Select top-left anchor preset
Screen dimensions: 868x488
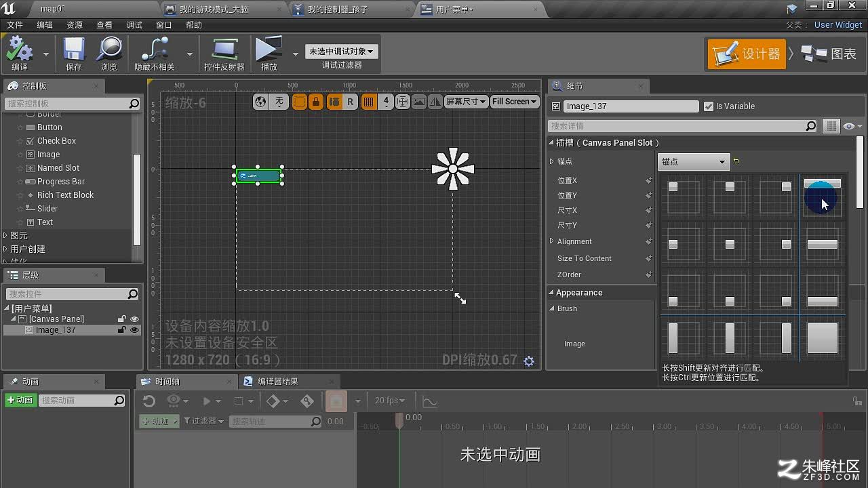click(683, 197)
